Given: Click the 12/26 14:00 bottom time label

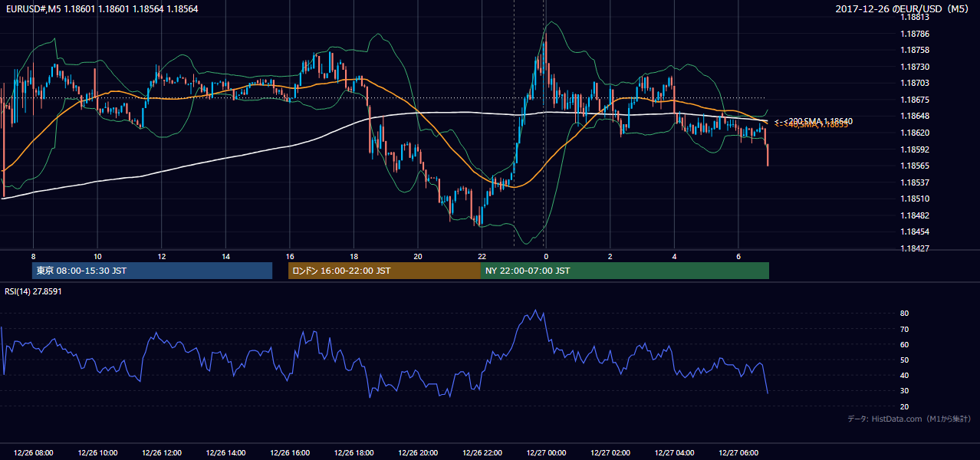Looking at the screenshot, I should (225, 453).
